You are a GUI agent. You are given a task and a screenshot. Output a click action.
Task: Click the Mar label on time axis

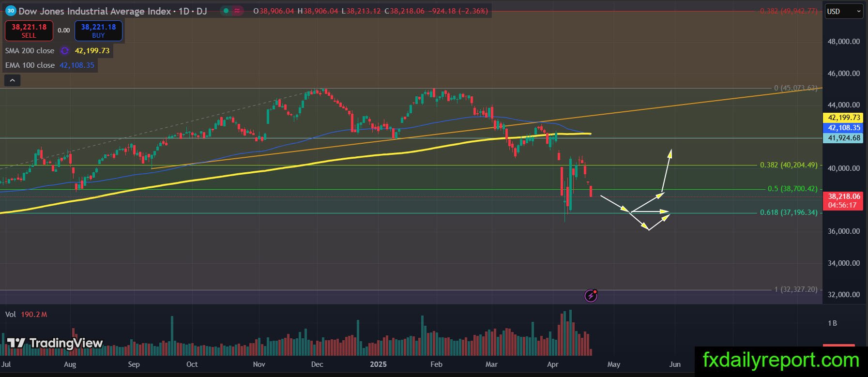point(491,364)
